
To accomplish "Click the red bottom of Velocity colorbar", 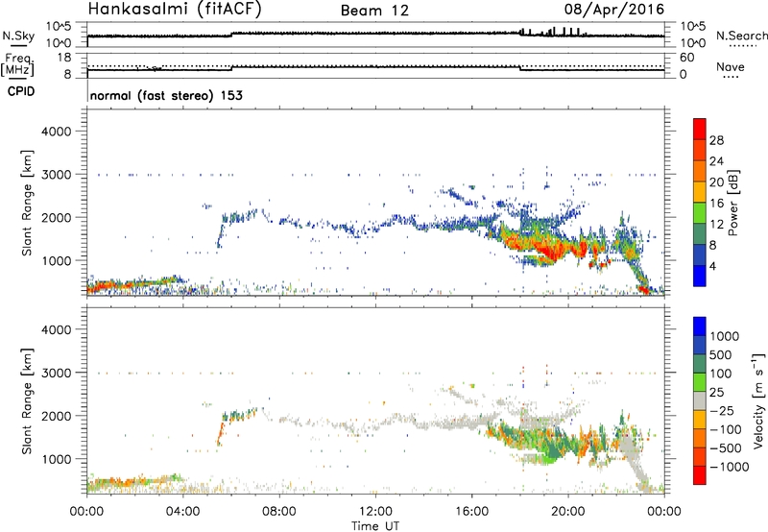I will point(700,475).
